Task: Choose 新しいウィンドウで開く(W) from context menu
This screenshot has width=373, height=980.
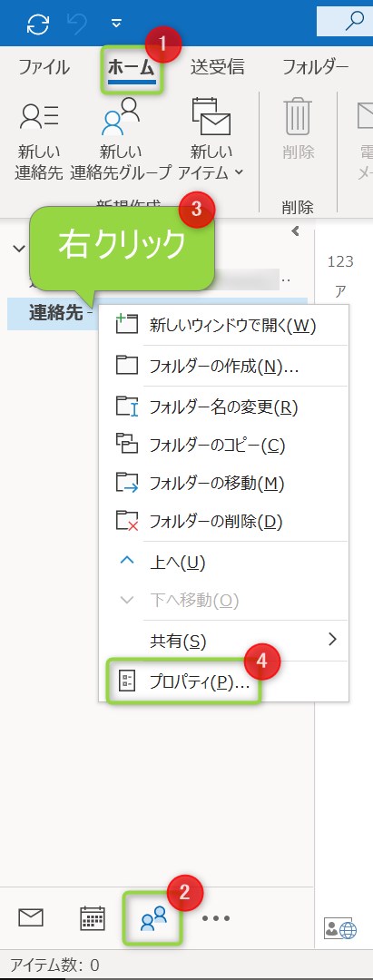Action: 223,326
